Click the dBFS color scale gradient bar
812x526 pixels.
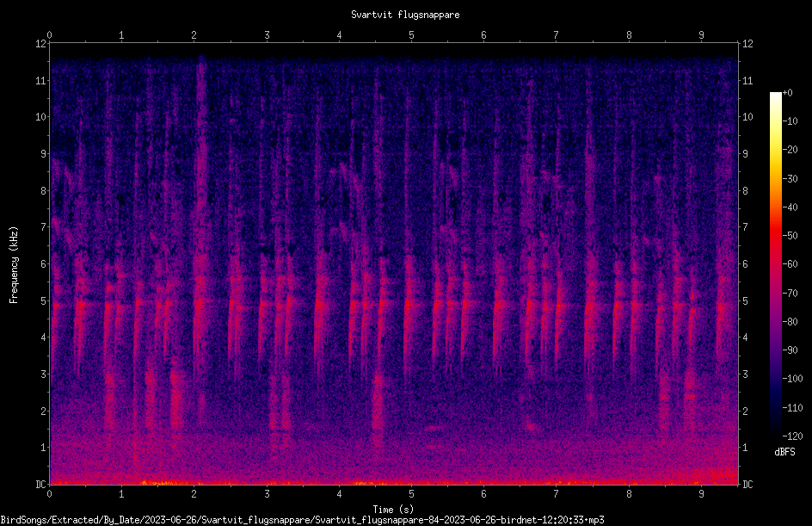(775, 264)
